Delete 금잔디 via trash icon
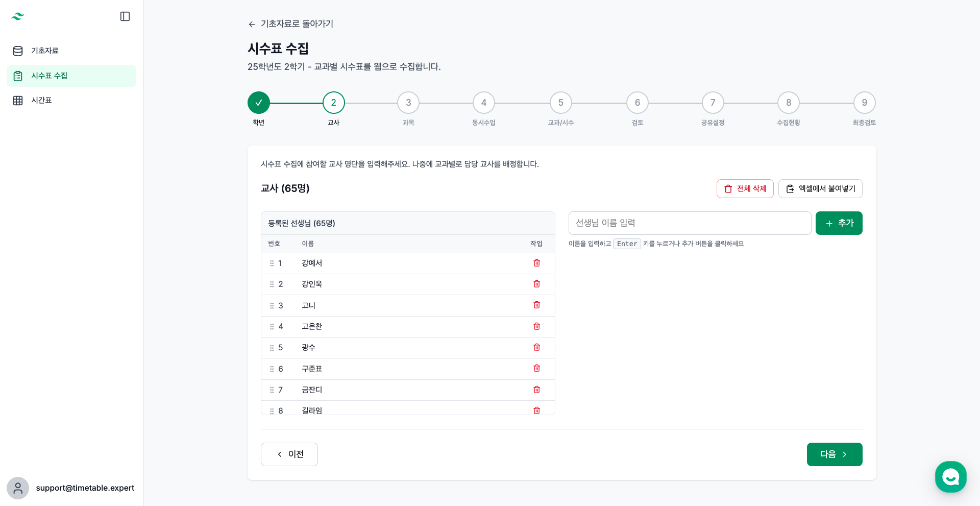 536,390
